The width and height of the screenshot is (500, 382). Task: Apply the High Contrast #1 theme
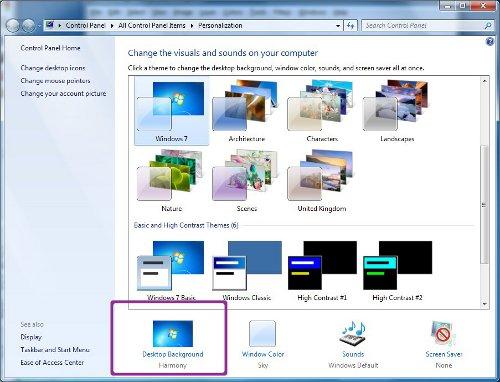322,271
